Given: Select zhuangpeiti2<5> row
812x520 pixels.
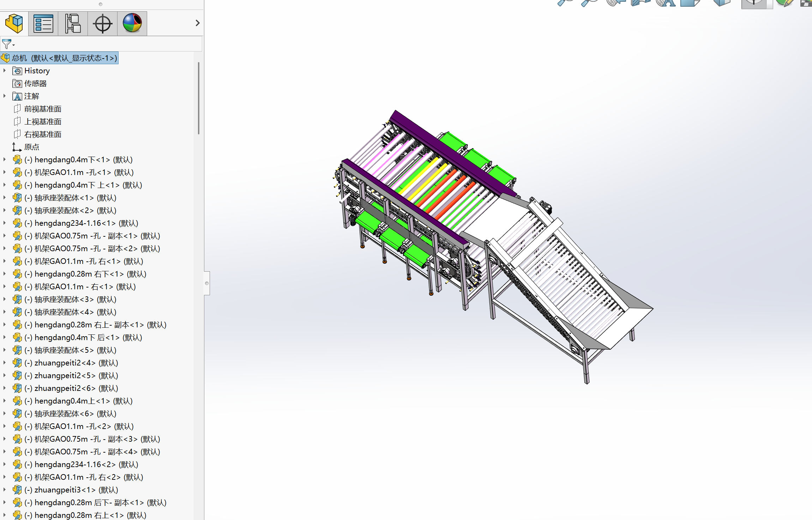Looking at the screenshot, I should [72, 376].
